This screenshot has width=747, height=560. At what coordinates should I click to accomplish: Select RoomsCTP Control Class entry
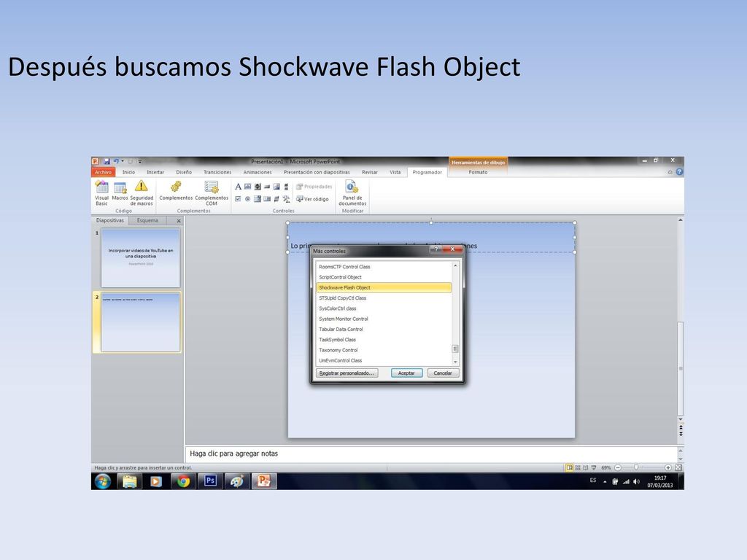pyautogui.click(x=384, y=267)
